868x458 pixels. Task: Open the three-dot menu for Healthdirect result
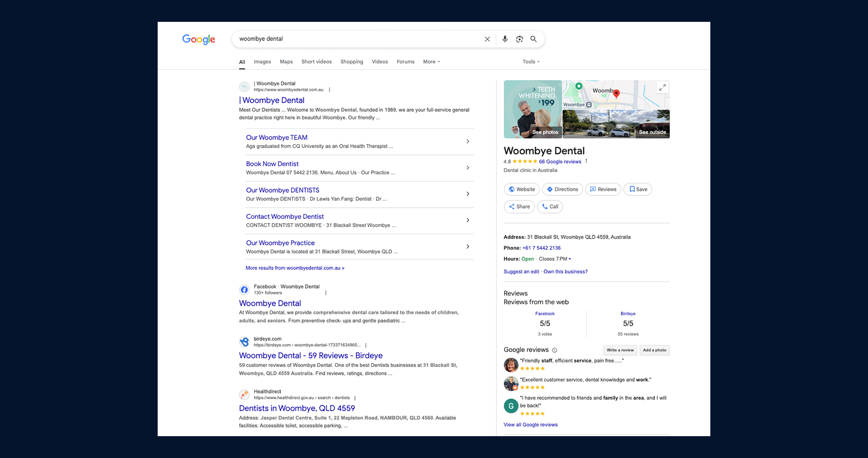pos(355,398)
